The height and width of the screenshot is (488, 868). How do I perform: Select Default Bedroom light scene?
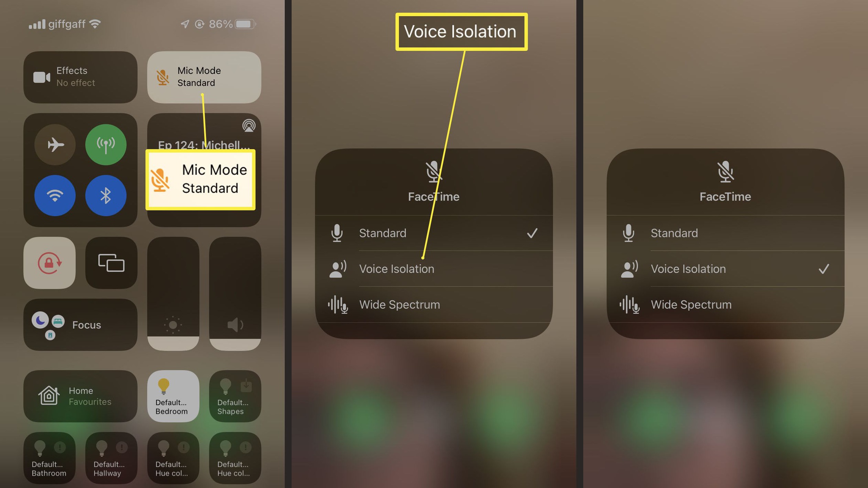(x=172, y=396)
